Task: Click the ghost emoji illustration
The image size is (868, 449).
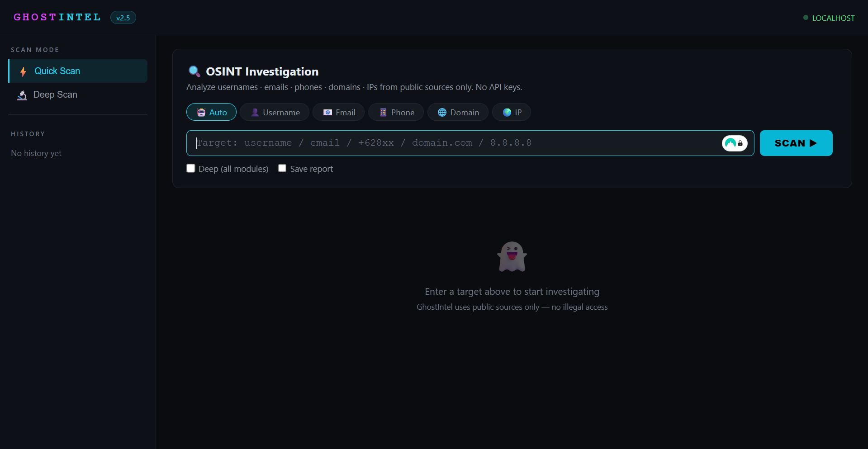Action: click(x=512, y=257)
